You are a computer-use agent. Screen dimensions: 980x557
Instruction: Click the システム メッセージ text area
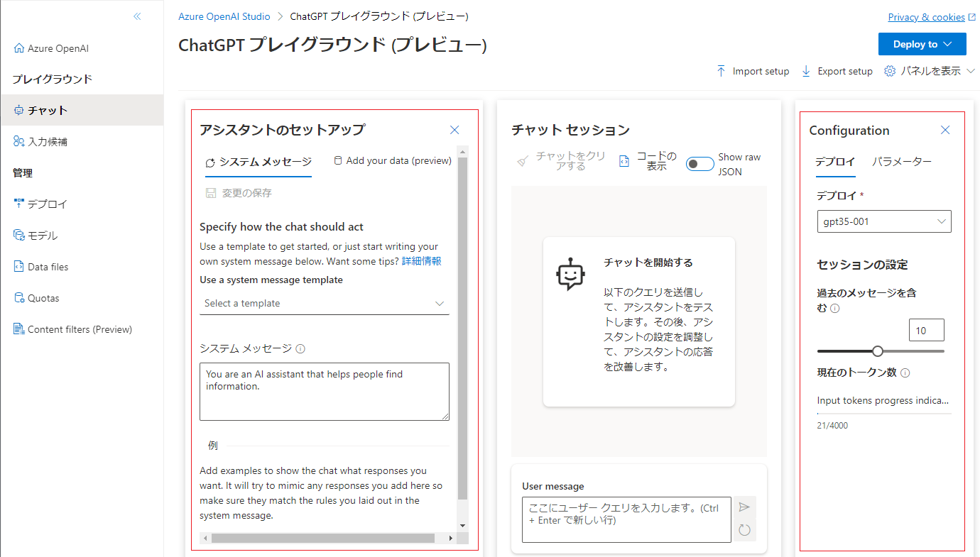[325, 392]
